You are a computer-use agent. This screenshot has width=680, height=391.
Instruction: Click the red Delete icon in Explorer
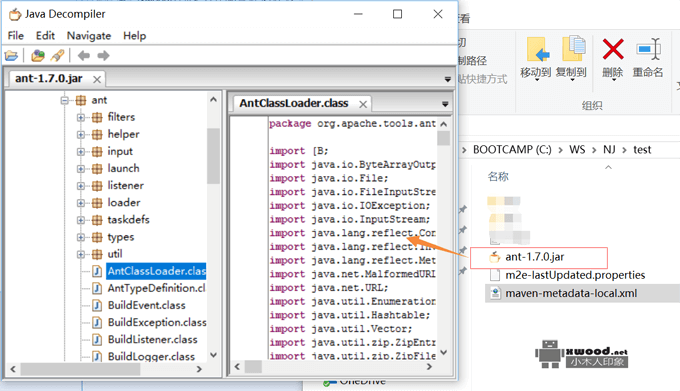613,49
